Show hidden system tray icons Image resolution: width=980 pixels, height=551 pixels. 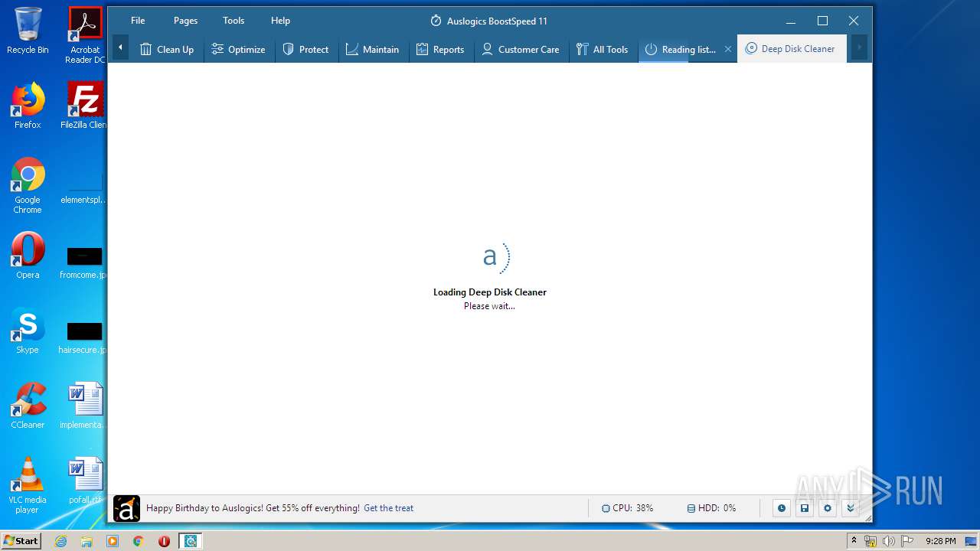click(x=854, y=541)
